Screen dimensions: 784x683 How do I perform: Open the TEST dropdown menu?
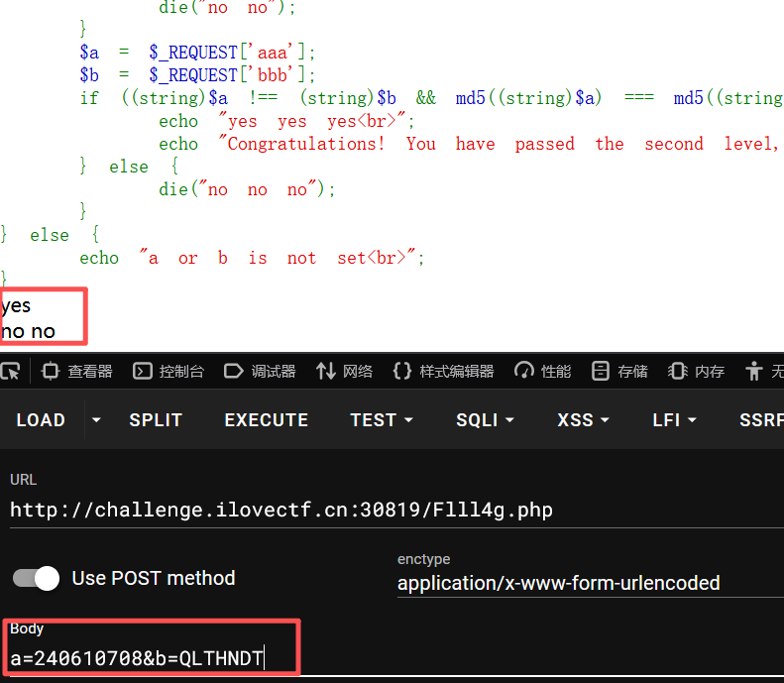(382, 420)
